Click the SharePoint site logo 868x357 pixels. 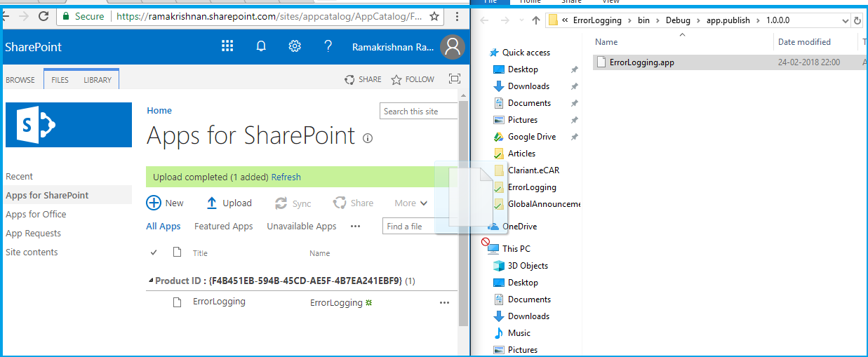[x=69, y=125]
